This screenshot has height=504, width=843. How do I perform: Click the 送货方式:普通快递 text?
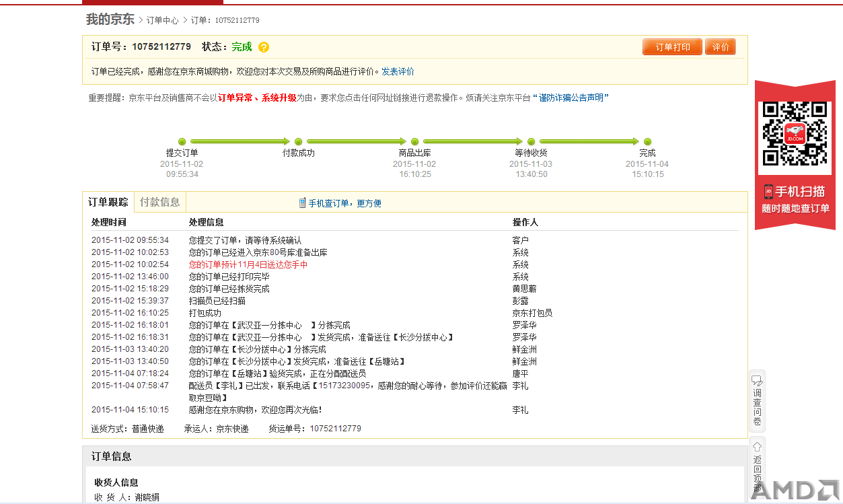click(127, 429)
